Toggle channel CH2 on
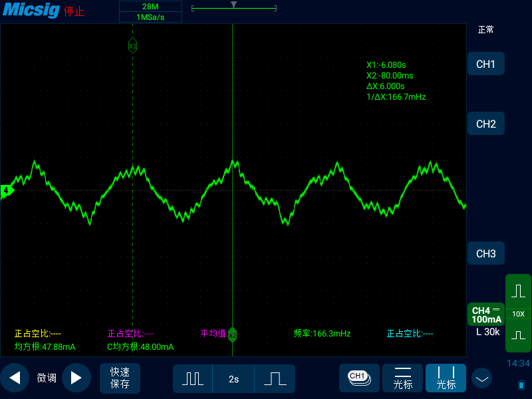 [486, 124]
